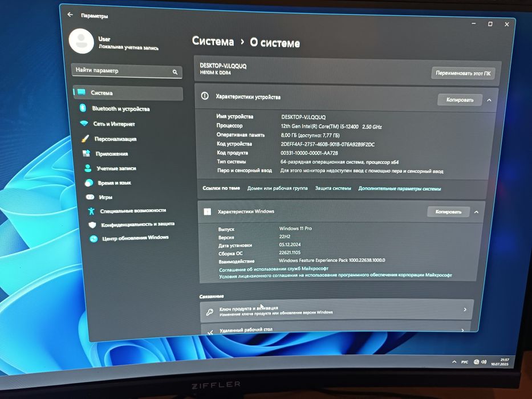Image resolution: width=532 pixels, height=399 pixels.
Task: Click the Переименовать этот ПК button
Action: click(463, 73)
